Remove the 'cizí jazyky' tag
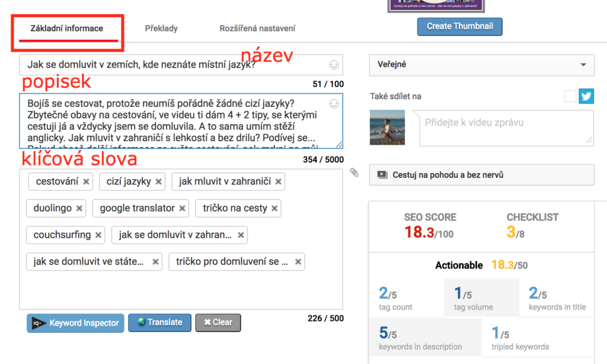This screenshot has width=607, height=364. click(x=159, y=182)
